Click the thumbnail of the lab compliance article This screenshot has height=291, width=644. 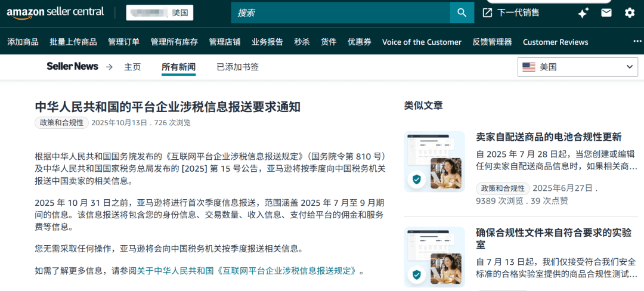click(434, 256)
